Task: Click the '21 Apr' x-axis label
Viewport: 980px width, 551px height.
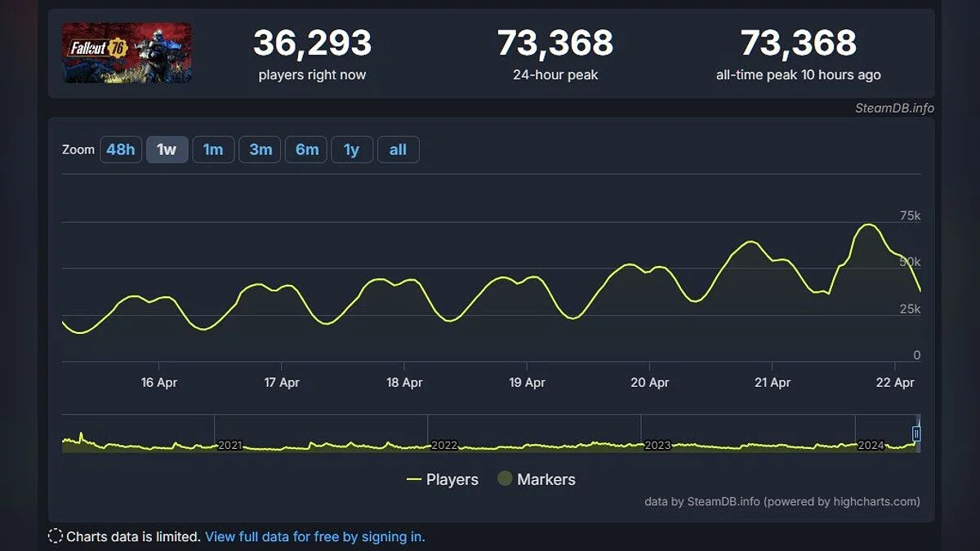Action: (x=773, y=382)
